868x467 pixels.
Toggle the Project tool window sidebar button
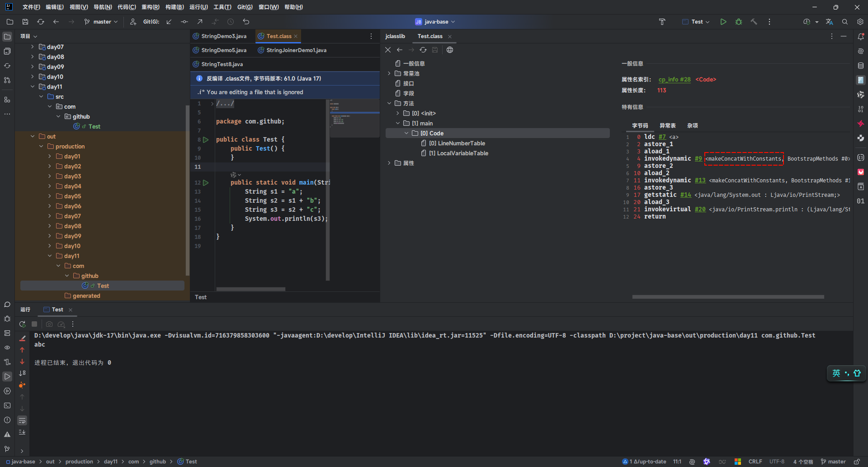[x=7, y=37]
